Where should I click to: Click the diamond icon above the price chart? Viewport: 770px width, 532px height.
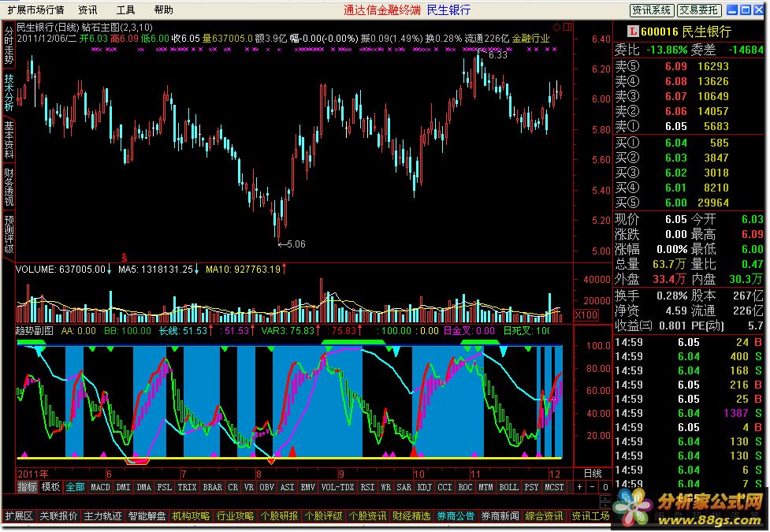tap(557, 27)
